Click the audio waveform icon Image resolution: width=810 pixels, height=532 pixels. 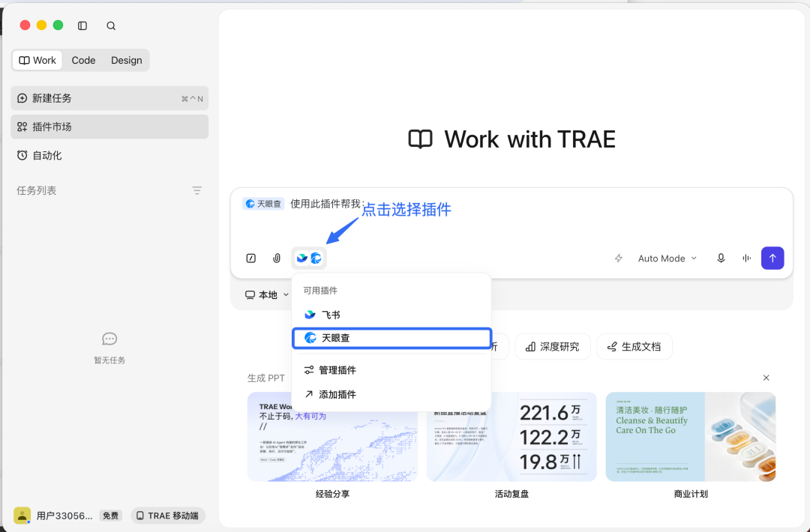747,258
